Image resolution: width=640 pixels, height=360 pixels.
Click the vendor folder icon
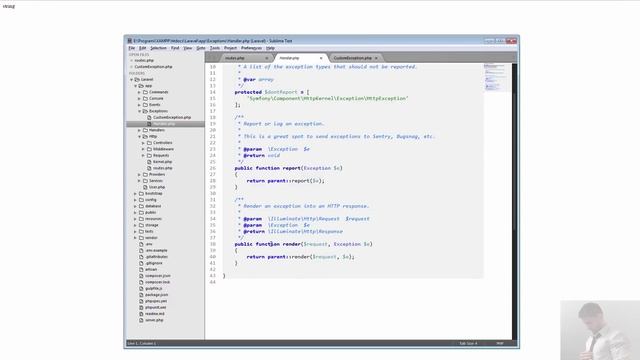coord(141,238)
